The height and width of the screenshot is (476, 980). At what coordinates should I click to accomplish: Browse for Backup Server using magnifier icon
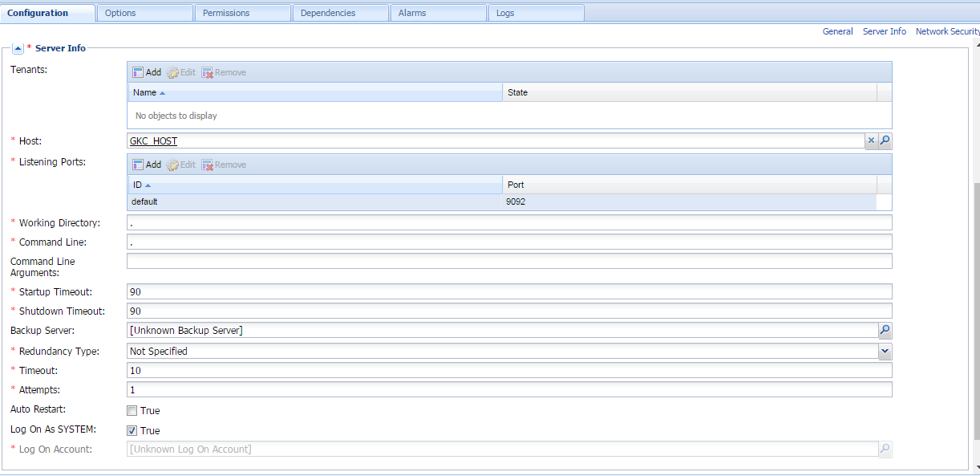tap(885, 330)
